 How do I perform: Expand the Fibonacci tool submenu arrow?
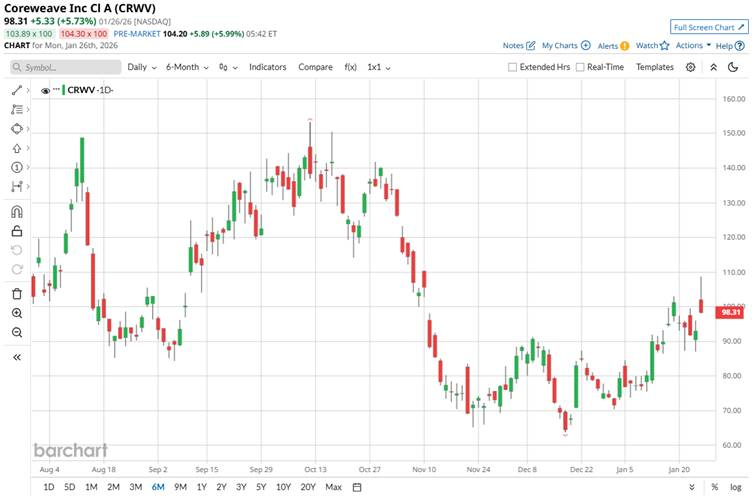click(x=28, y=109)
